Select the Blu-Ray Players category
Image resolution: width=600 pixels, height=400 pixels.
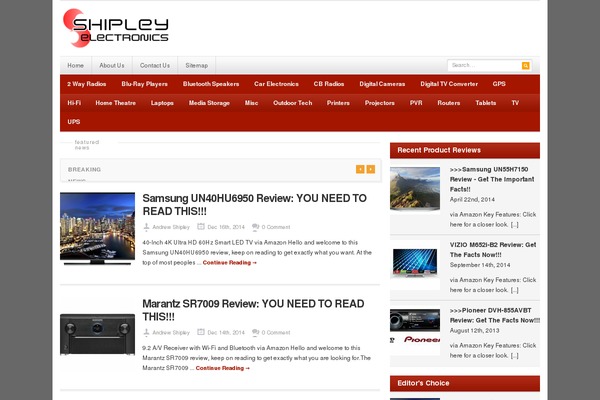(x=144, y=84)
